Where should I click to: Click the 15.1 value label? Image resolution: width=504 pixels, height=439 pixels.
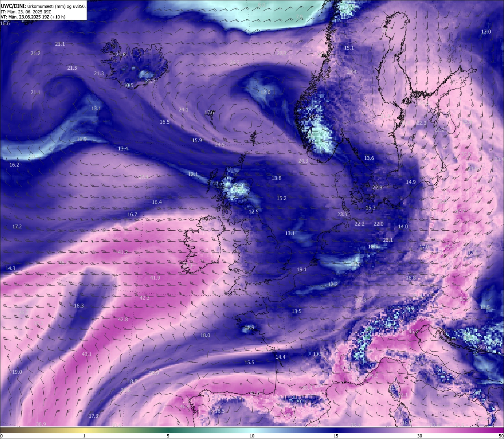click(349, 48)
